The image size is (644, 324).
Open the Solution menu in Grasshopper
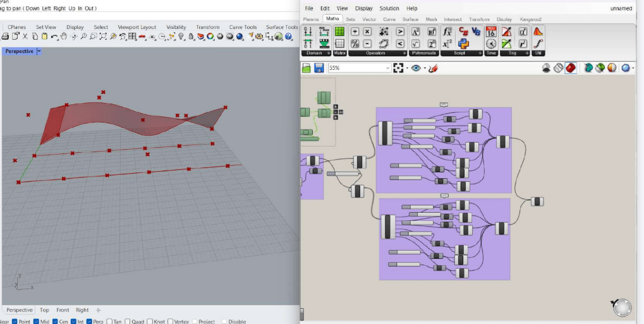[389, 8]
